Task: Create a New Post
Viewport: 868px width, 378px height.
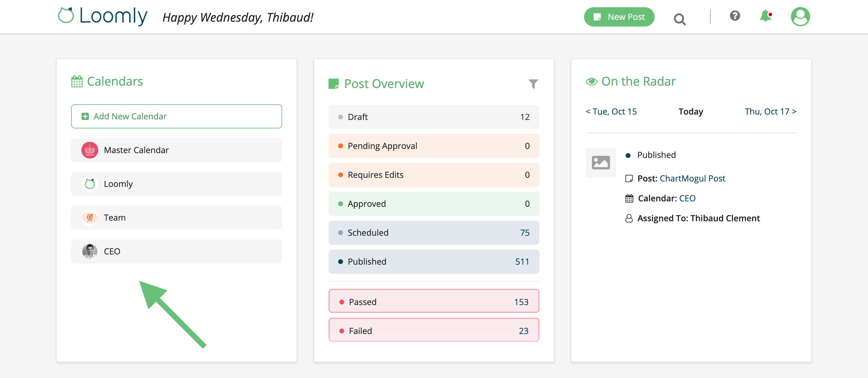Action: pos(619,17)
